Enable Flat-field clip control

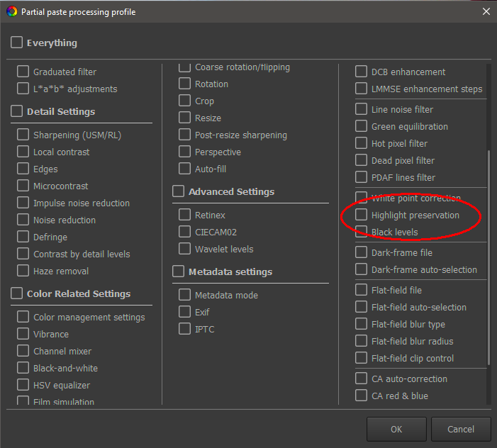tap(361, 358)
